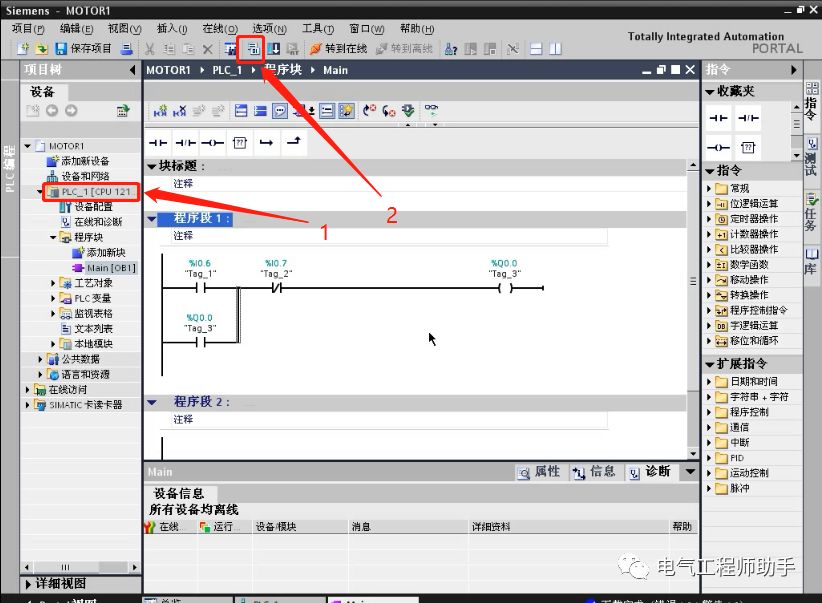Click 添加新设备 in the project tree
This screenshot has width=822, height=603.
click(88, 160)
